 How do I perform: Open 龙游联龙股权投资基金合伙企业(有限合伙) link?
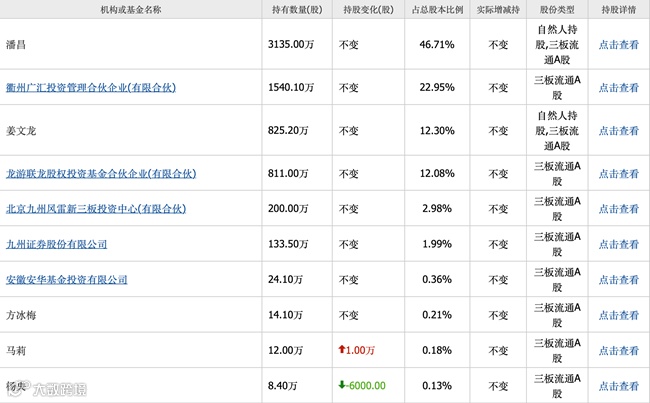coord(101,173)
